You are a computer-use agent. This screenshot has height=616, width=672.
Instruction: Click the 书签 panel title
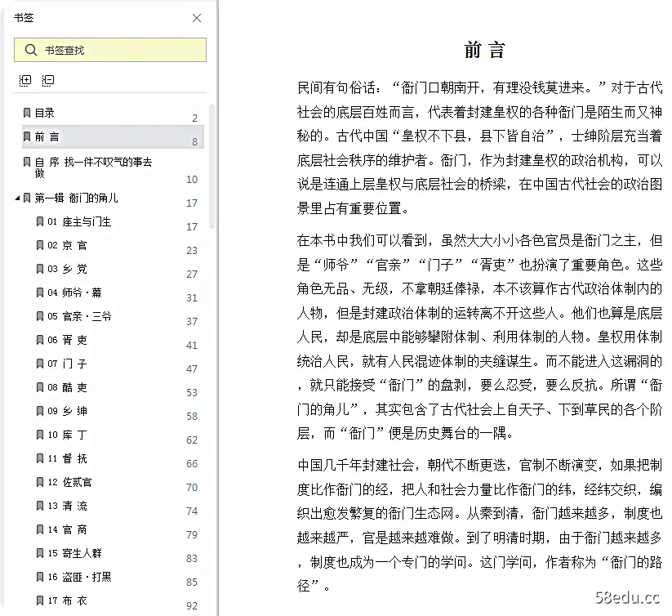tap(24, 18)
